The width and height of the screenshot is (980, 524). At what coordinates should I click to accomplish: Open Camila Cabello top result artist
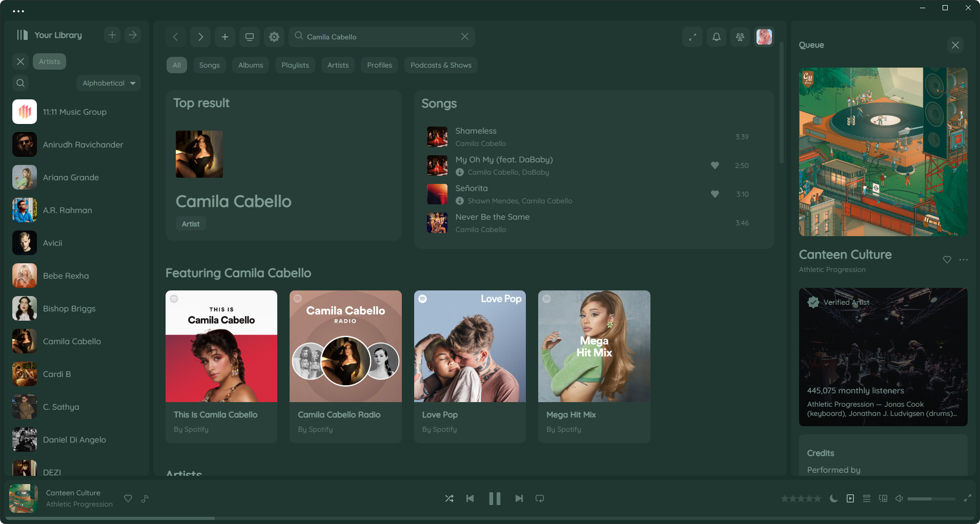pos(283,165)
